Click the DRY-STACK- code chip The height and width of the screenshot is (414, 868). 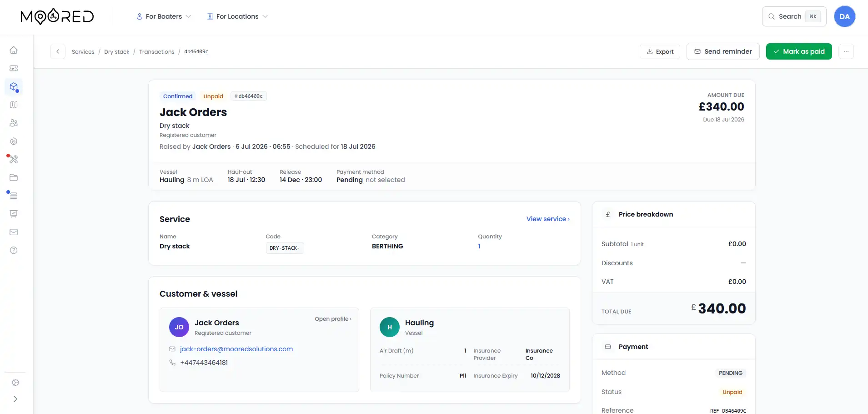coord(285,248)
